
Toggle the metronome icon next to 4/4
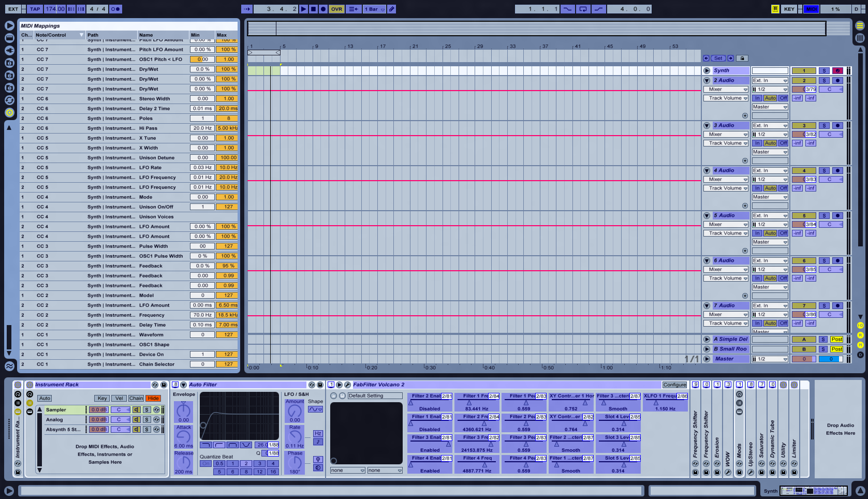click(116, 9)
